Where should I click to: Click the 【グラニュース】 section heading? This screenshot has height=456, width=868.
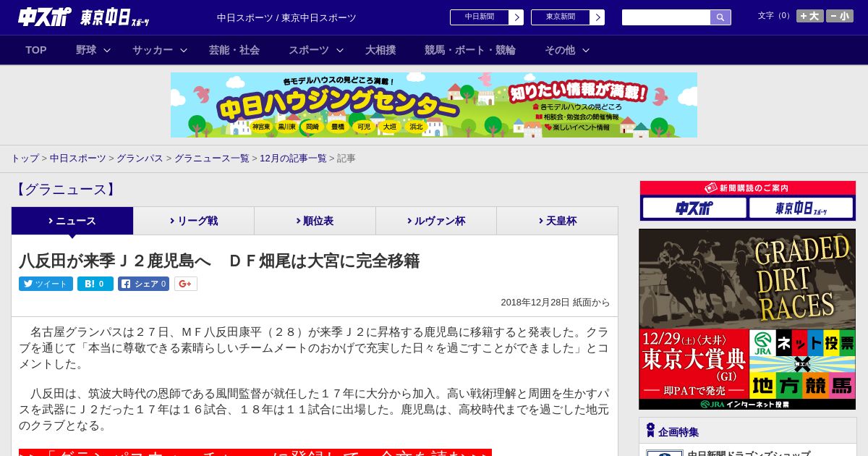(65, 190)
